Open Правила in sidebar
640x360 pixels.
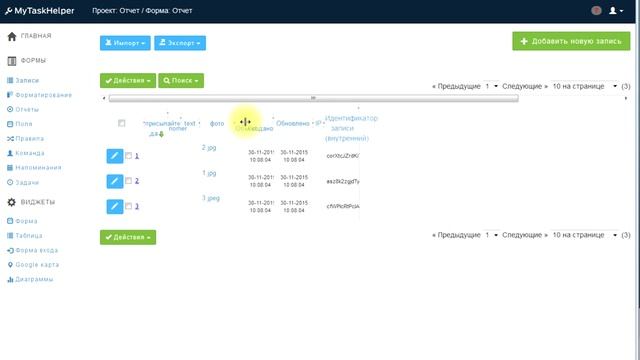29,138
